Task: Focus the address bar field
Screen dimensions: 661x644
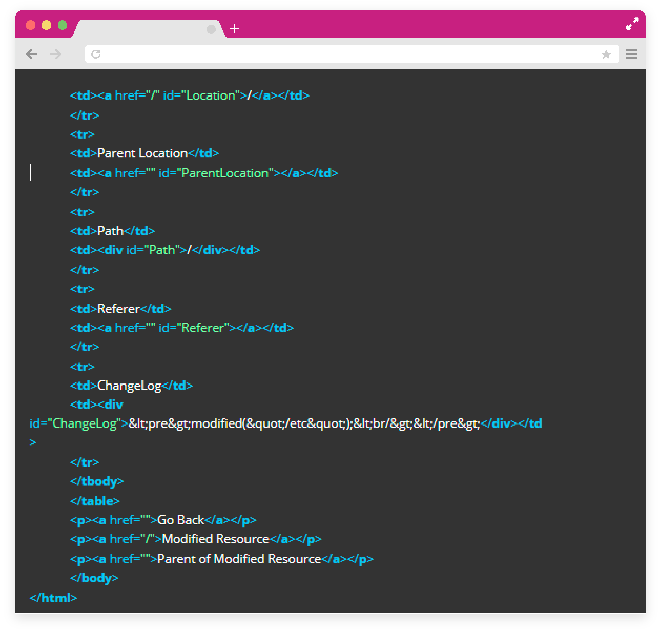Action: 352,54
